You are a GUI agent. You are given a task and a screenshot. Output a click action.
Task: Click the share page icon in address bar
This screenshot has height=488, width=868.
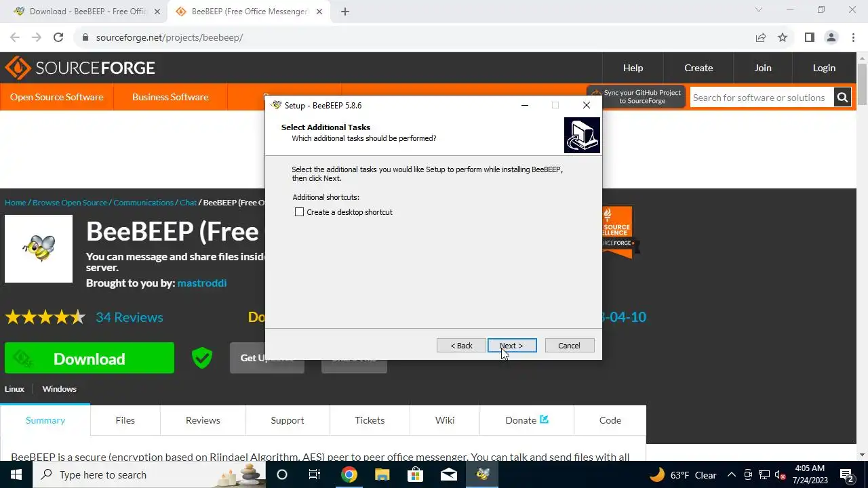[761, 37]
